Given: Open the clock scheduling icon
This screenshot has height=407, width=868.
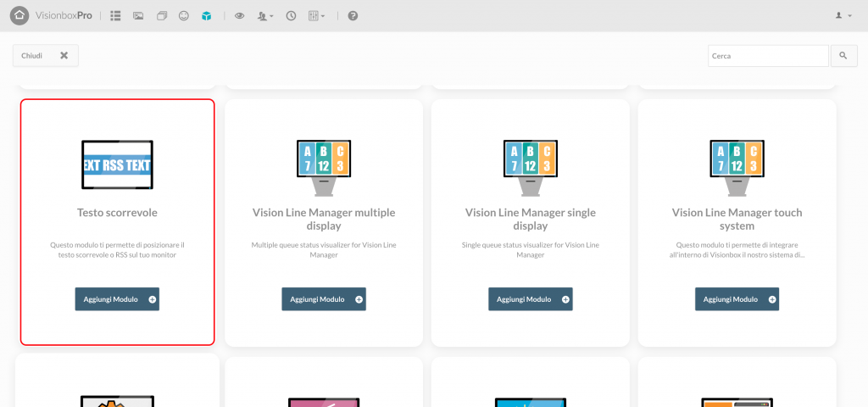Looking at the screenshot, I should coord(292,16).
